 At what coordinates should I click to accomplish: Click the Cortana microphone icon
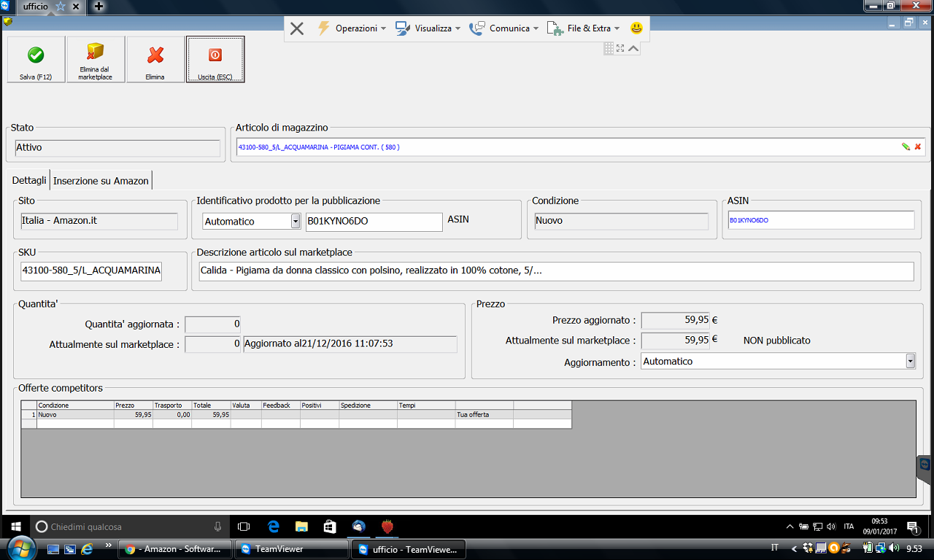coord(217,526)
